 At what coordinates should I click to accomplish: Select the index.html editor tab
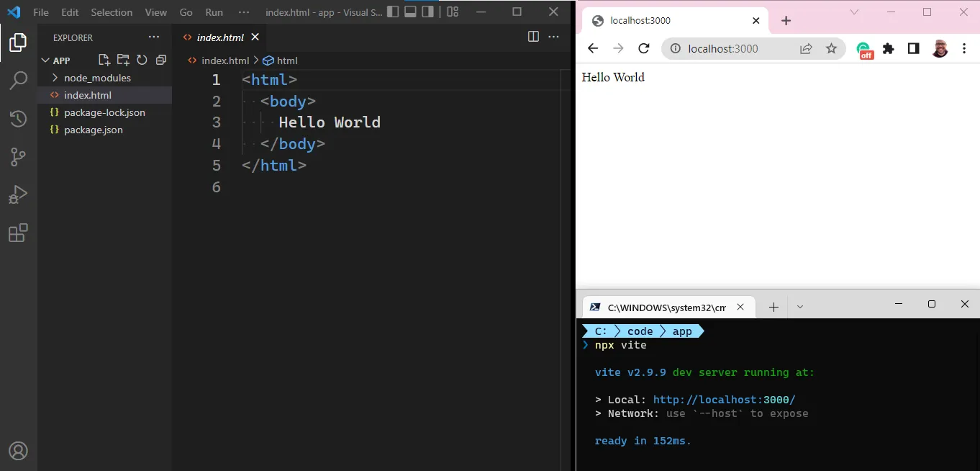coord(220,37)
